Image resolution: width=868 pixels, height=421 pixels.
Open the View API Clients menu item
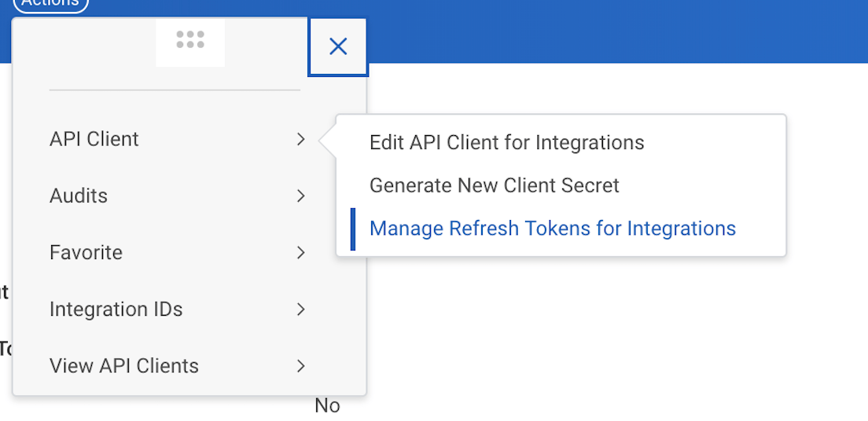[177, 366]
